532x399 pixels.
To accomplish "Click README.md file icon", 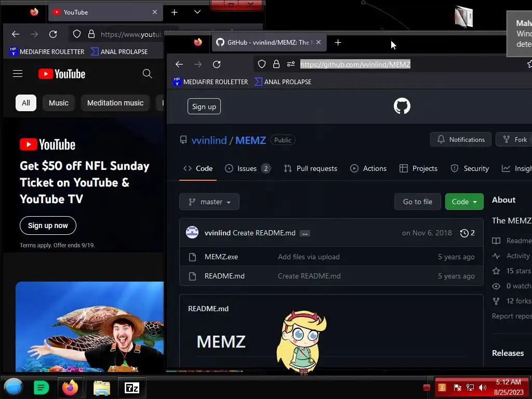I will pos(192,276).
